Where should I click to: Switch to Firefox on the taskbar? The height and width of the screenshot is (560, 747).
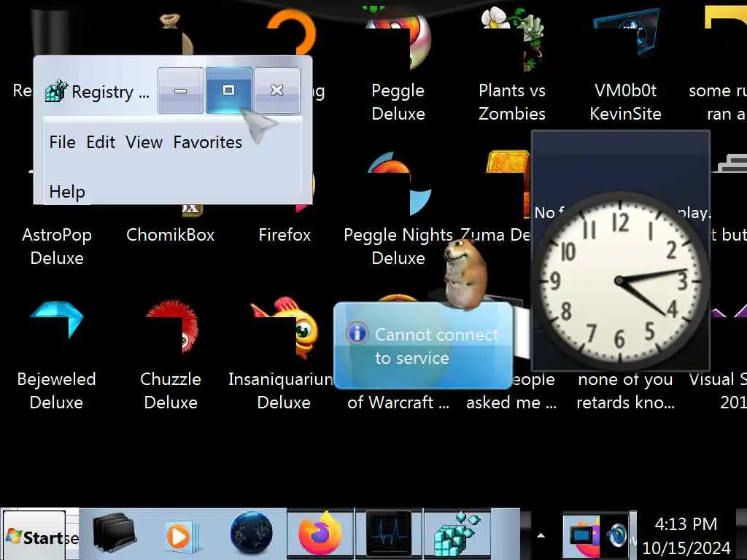tap(320, 534)
